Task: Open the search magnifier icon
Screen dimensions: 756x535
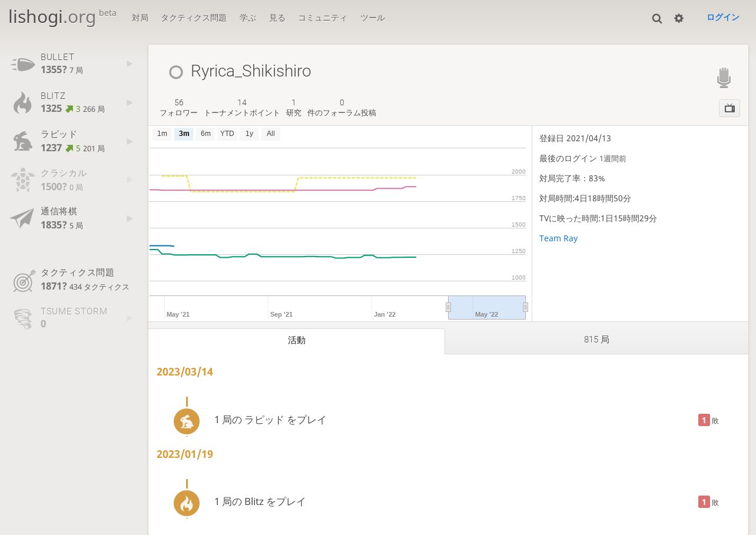Action: (657, 18)
